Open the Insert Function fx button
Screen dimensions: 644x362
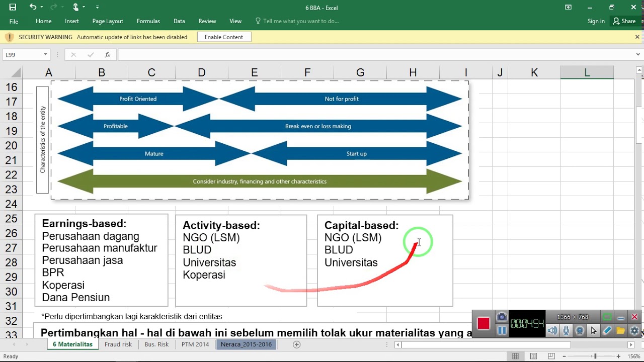(x=107, y=55)
